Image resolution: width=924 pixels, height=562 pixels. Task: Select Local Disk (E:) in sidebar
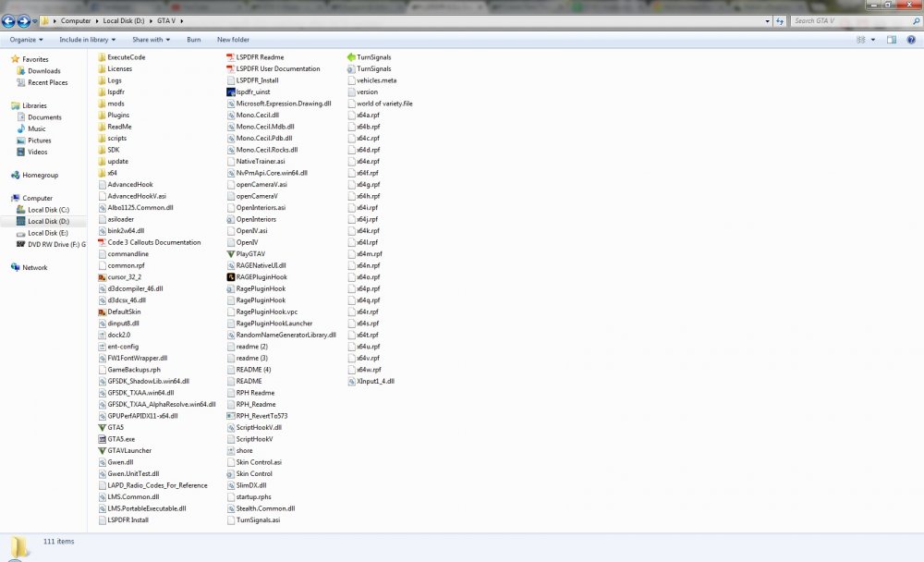pyautogui.click(x=48, y=233)
